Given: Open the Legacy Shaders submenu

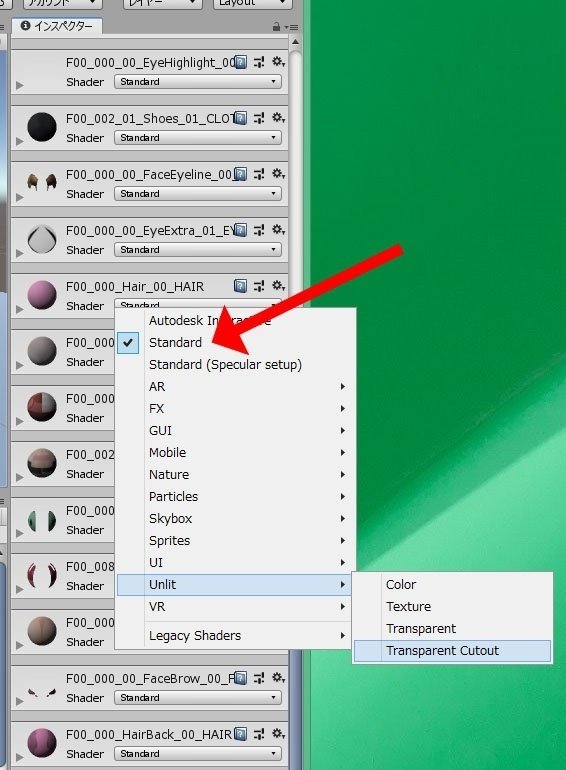Looking at the screenshot, I should [x=234, y=636].
